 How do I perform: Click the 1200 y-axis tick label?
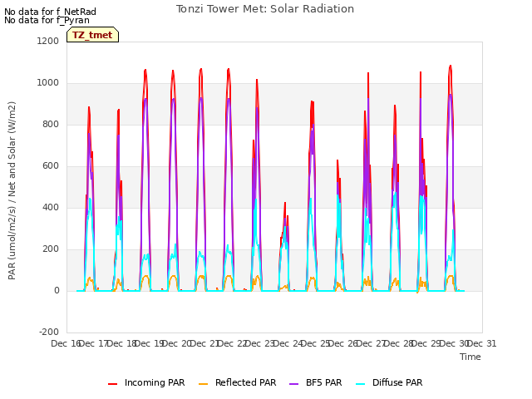click(x=48, y=41)
